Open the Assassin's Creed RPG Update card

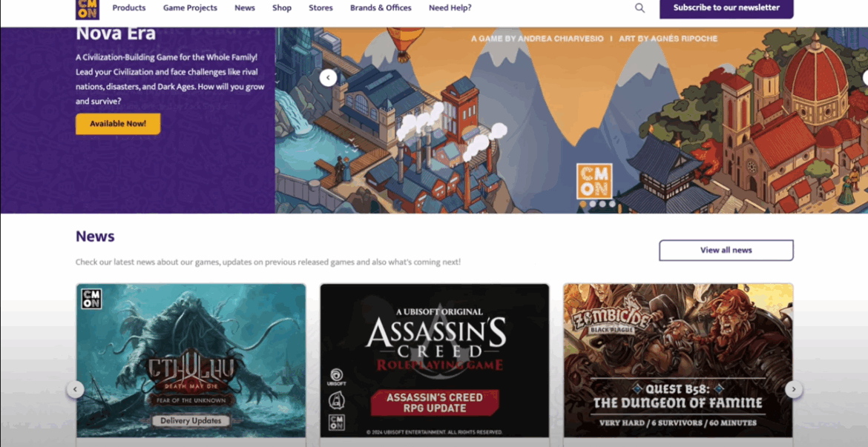435,361
